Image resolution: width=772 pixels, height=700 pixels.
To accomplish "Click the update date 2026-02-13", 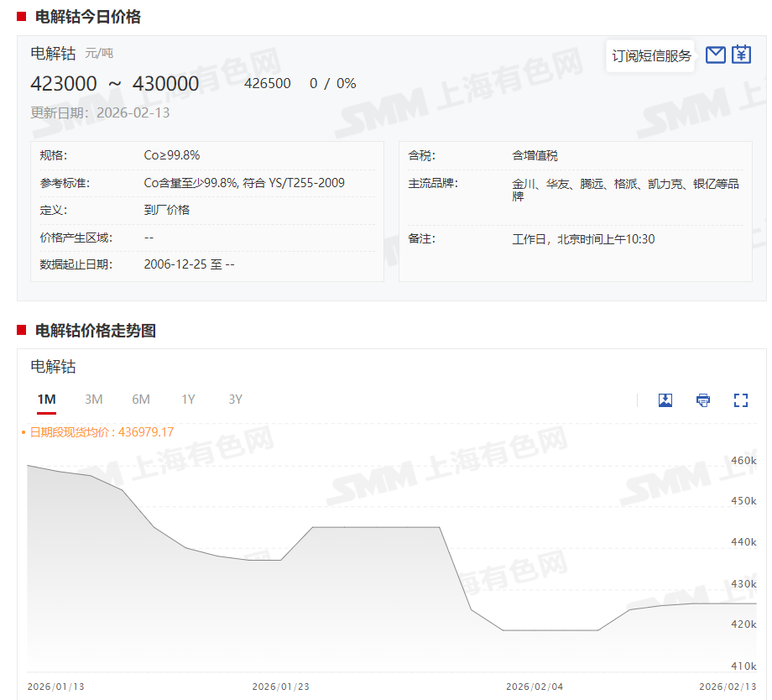I will [x=133, y=112].
